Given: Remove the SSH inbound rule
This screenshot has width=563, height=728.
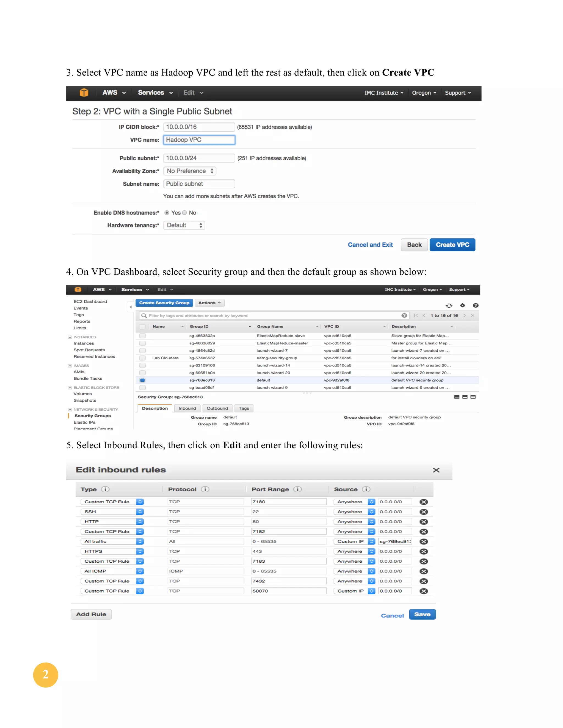Looking at the screenshot, I should (424, 512).
